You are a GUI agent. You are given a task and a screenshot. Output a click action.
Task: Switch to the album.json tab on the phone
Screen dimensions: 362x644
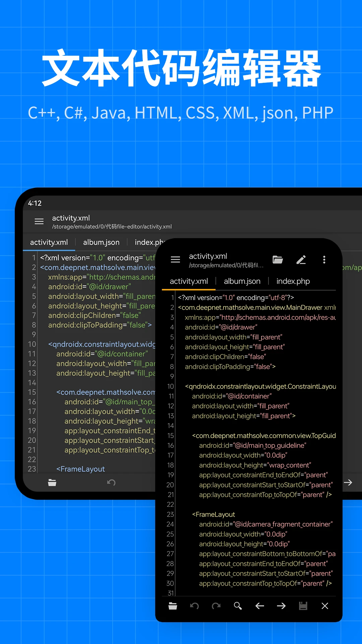click(x=242, y=281)
